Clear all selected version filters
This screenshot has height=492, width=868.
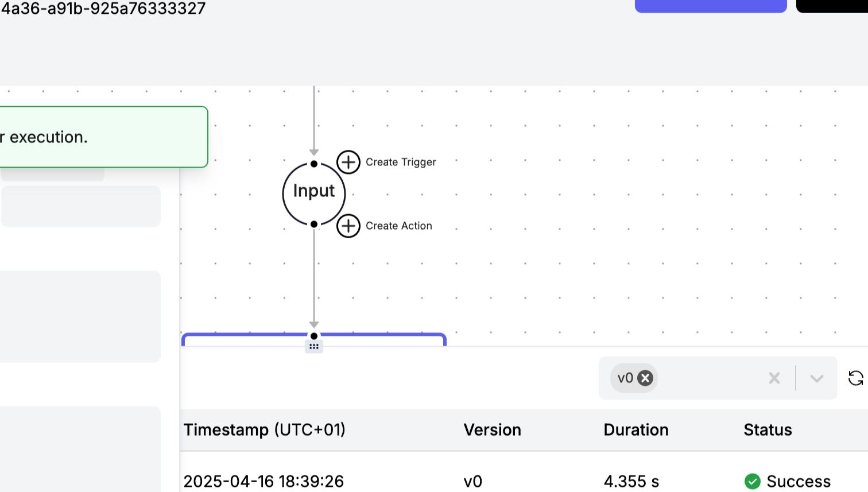[x=774, y=378]
